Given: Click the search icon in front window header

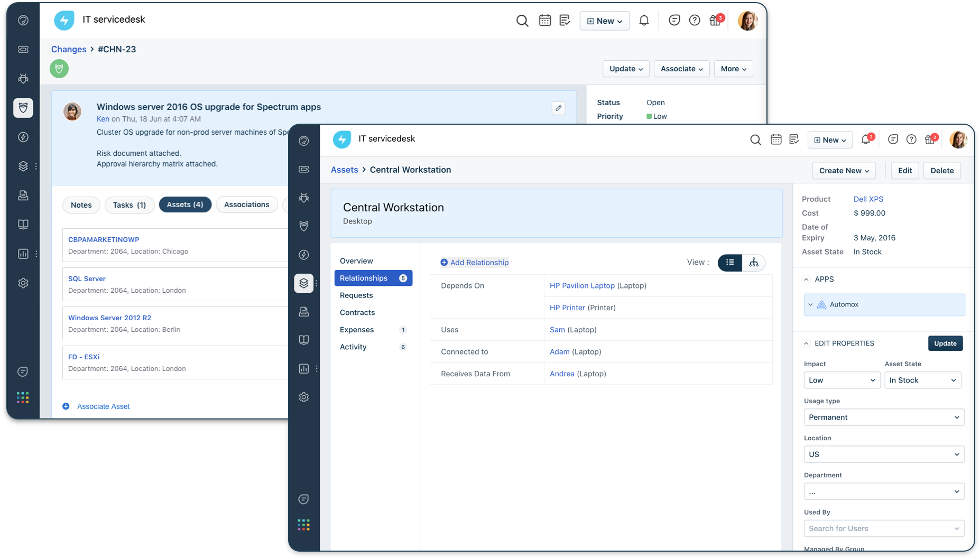Looking at the screenshot, I should point(755,140).
